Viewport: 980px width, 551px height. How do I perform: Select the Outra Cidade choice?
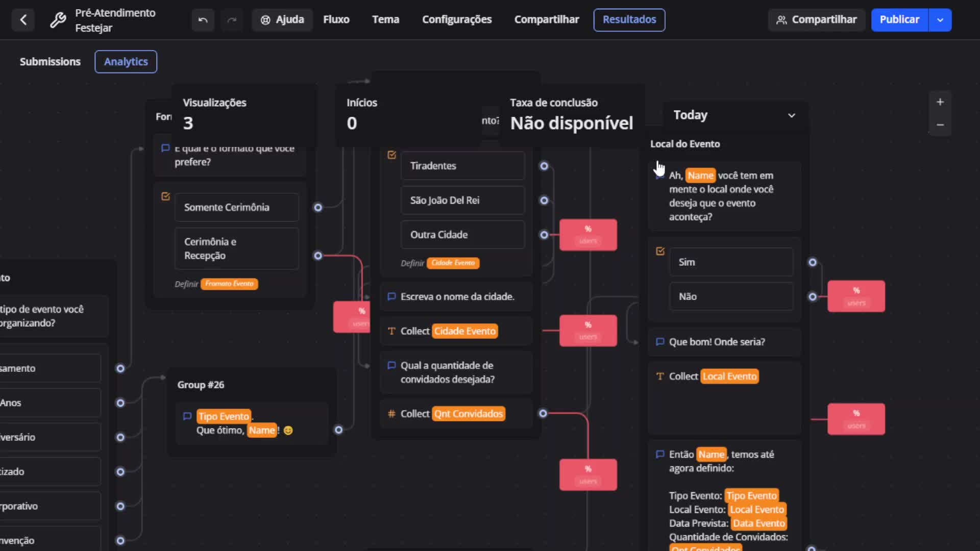(x=462, y=235)
